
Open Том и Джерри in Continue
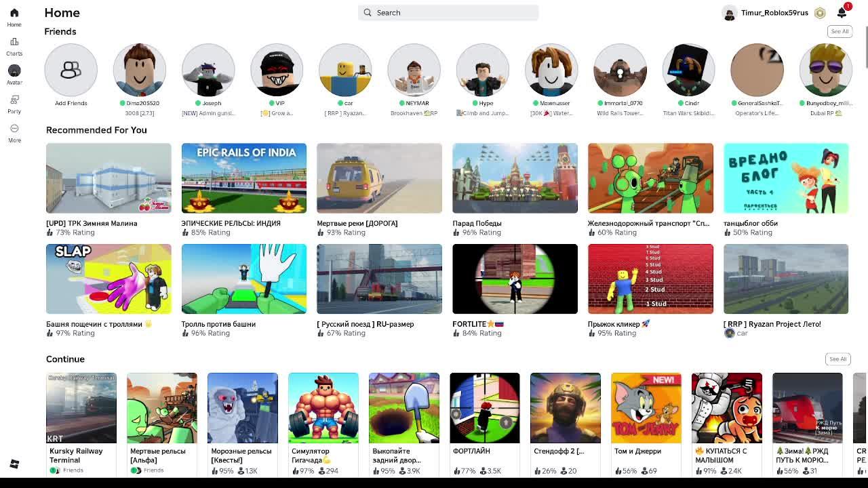[x=646, y=408]
